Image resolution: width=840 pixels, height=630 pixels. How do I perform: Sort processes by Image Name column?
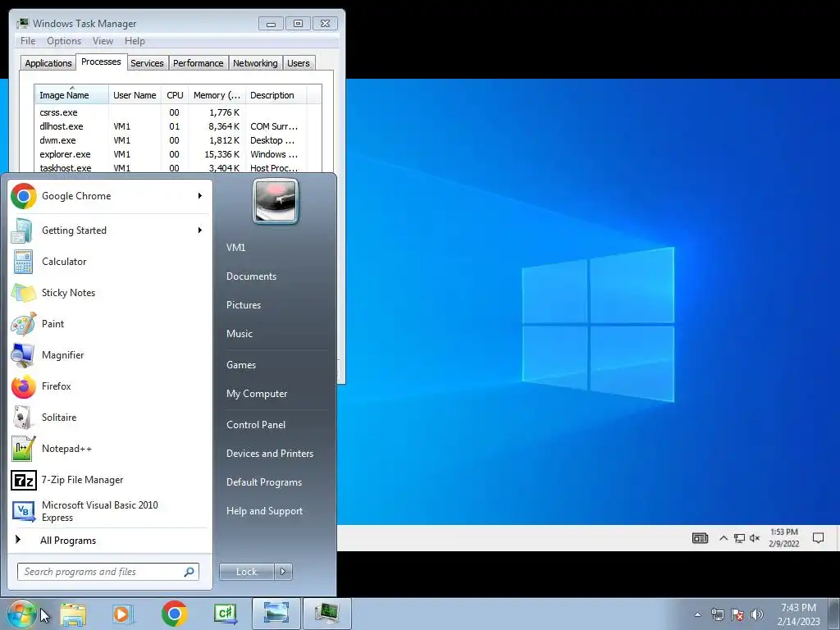pos(71,95)
